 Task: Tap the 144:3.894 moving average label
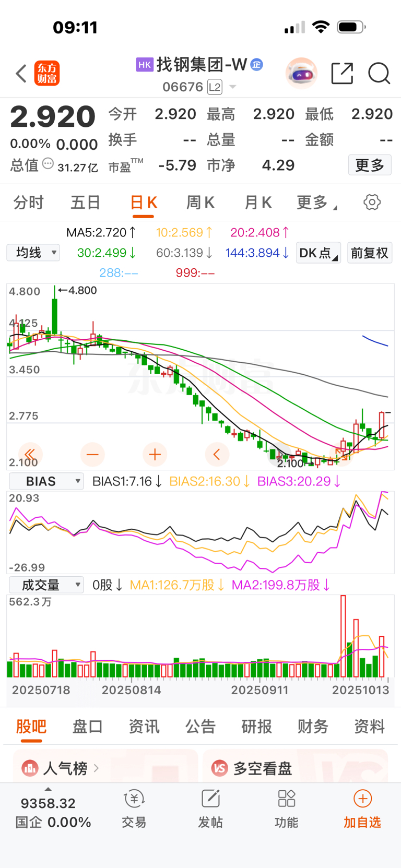coord(257,253)
